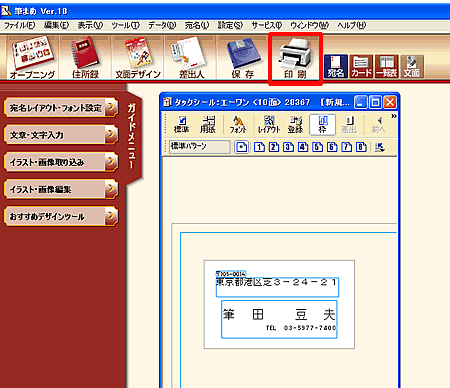
Task: Open the 標準パターン pattern dropdown
Action: pyautogui.click(x=199, y=147)
